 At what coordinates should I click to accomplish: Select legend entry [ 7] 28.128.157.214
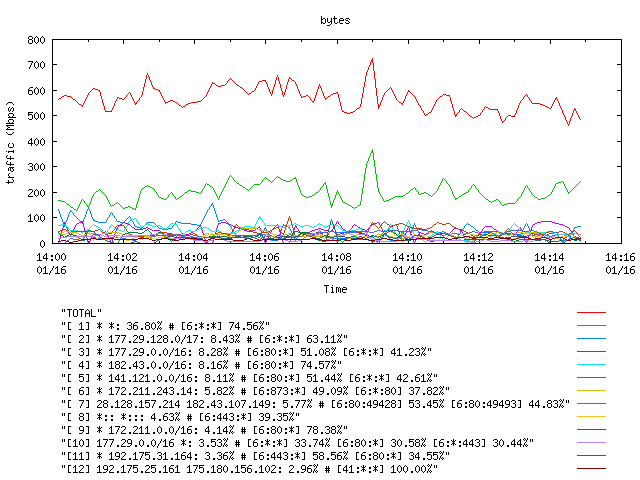tap(315, 404)
